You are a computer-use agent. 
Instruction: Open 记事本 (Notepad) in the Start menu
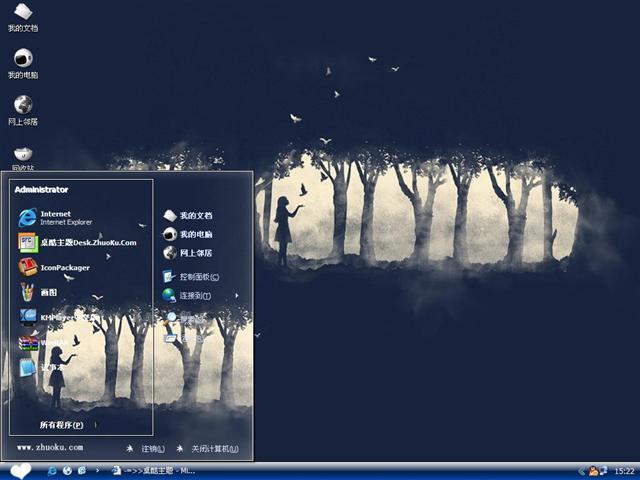tap(41, 367)
